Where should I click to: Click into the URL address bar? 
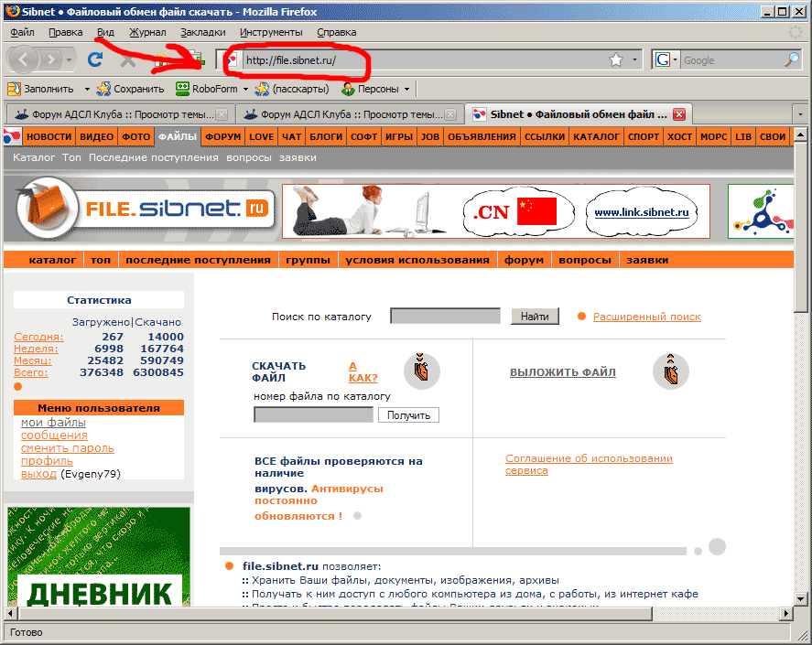click(425, 60)
